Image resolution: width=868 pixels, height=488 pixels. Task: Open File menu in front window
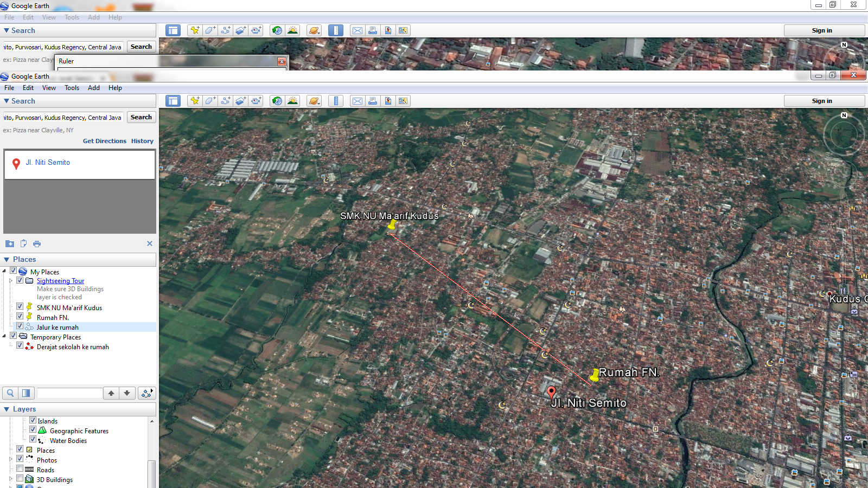pos(9,88)
